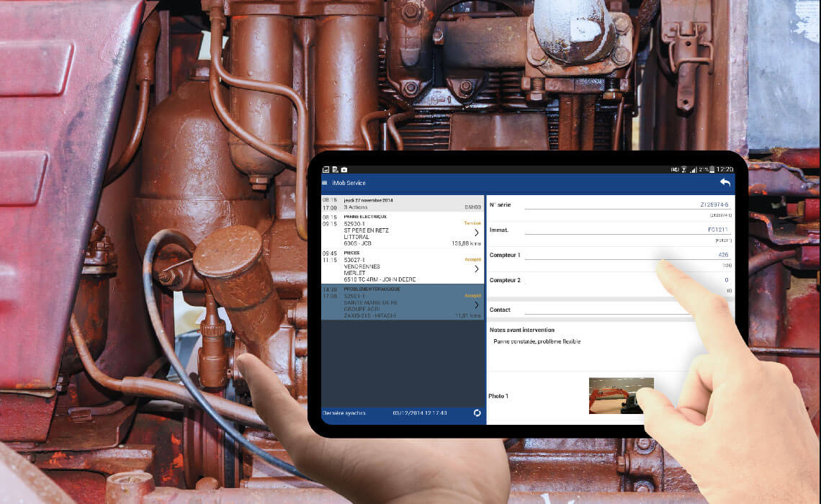Edit the Compteur 1 value

[x=723, y=255]
